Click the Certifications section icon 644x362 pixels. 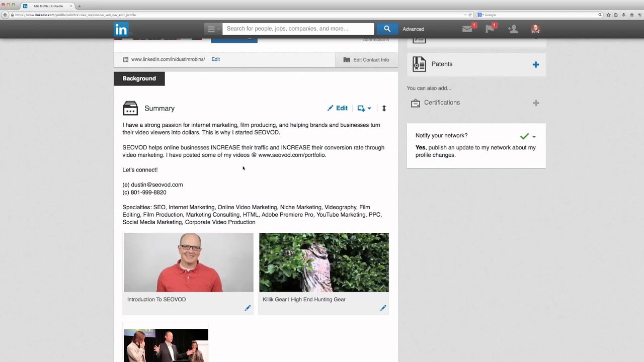(416, 103)
